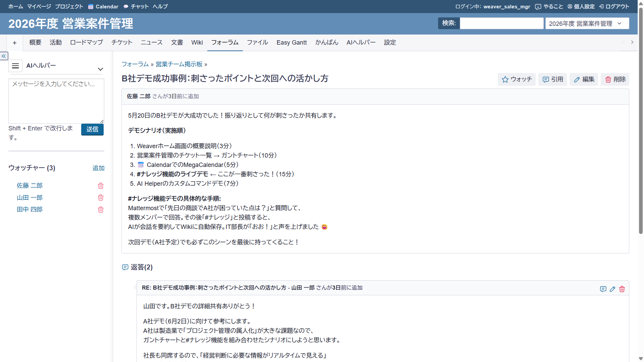Expand the AIヘルパー panel chevron

[x=100, y=69]
